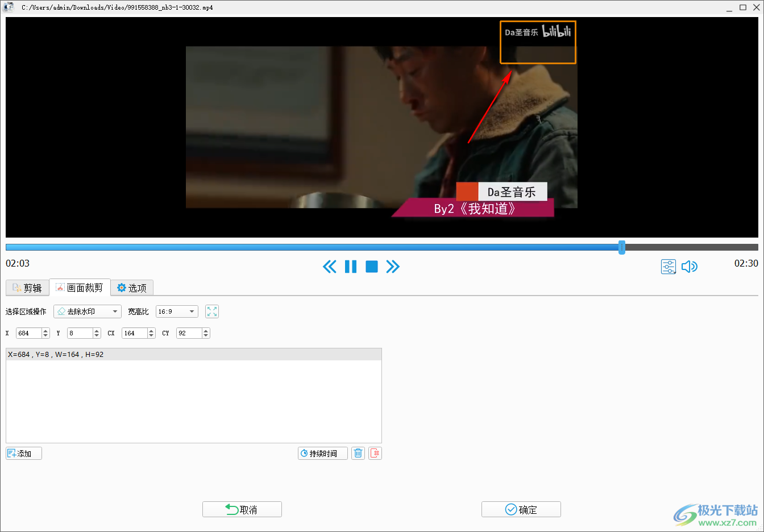Click the CX width field showing 164
Screen dimensions: 764x532
[134, 333]
